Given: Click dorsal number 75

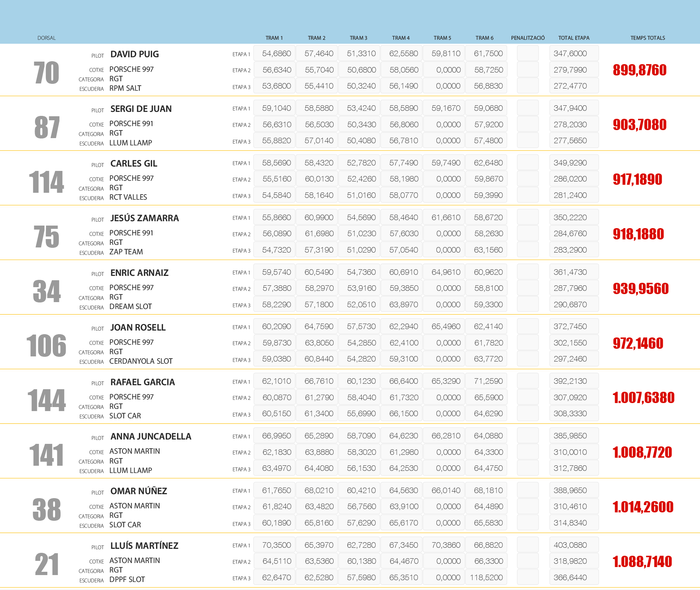Looking at the screenshot, I should [46, 237].
